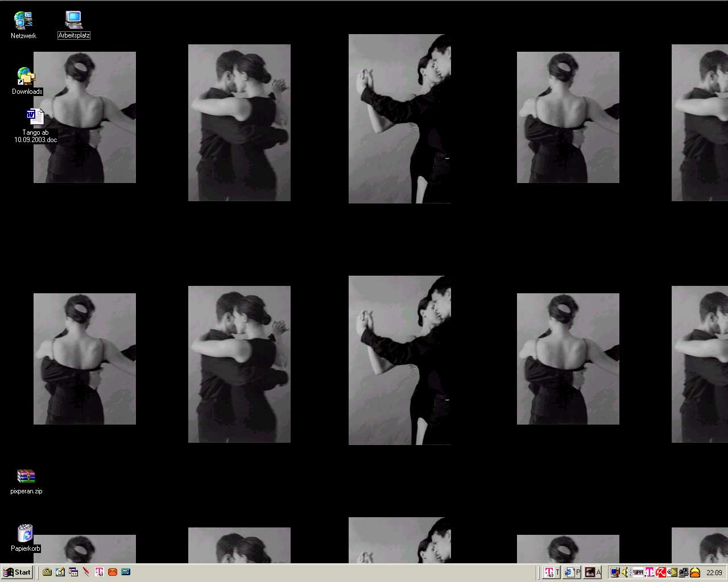This screenshot has height=582, width=728.
Task: Switch to the T-Online taskbar window button
Action: click(552, 572)
